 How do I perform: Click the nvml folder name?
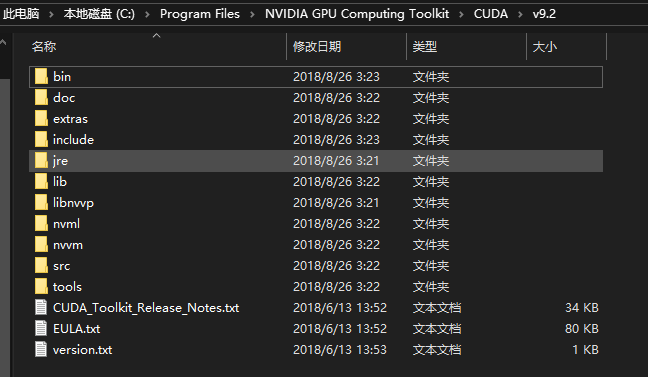[x=66, y=224]
